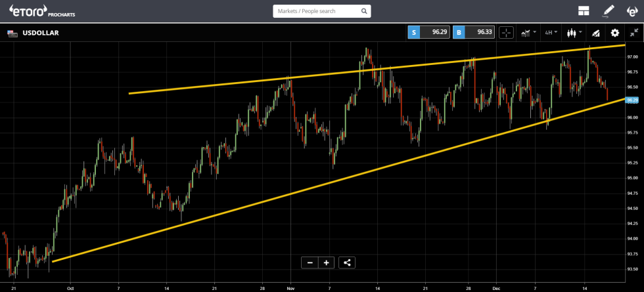The width and height of the screenshot is (644, 292).
Task: Expand the compare/indicators dropdown
Action: point(528,32)
